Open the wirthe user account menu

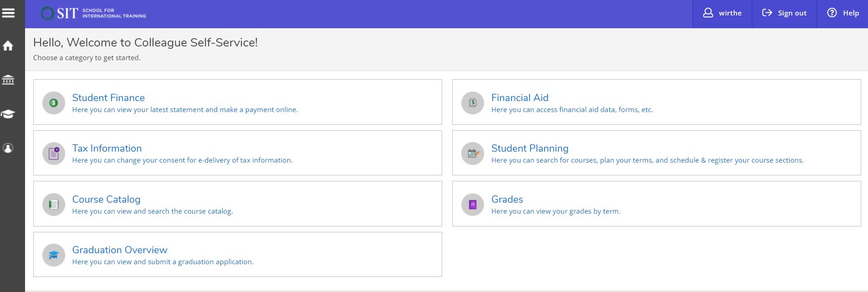pos(722,13)
